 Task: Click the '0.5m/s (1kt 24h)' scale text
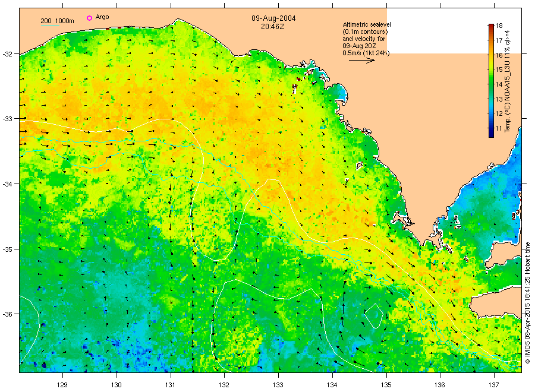(366, 53)
